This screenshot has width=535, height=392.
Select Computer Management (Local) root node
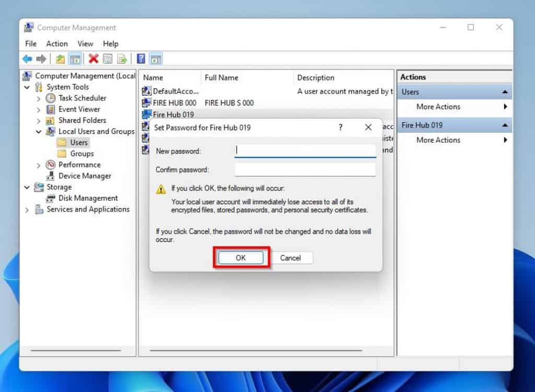pos(85,76)
